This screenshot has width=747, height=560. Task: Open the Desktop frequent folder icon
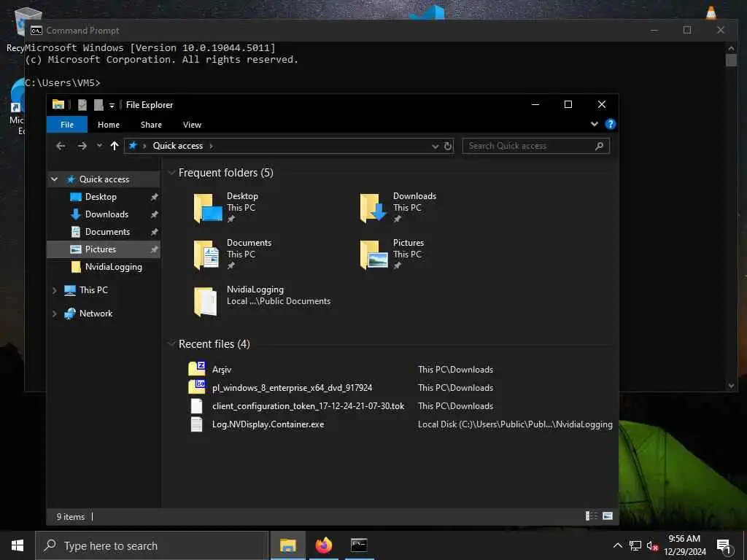(208, 208)
